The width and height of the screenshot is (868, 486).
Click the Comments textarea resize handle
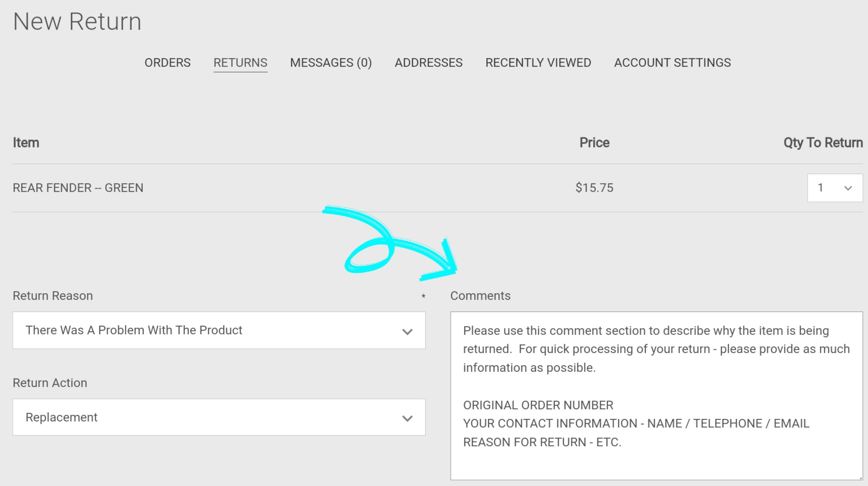click(860, 477)
